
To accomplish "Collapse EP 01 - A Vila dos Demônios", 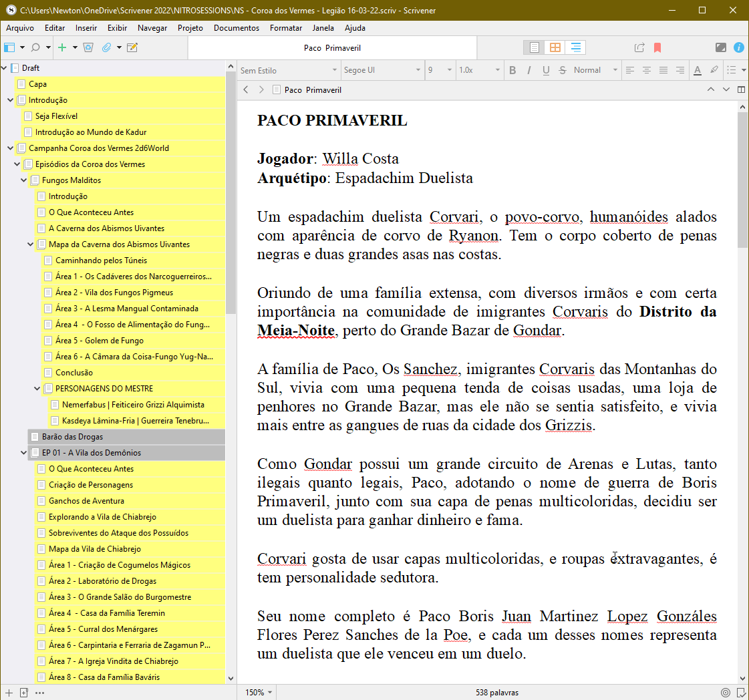I will [24, 453].
